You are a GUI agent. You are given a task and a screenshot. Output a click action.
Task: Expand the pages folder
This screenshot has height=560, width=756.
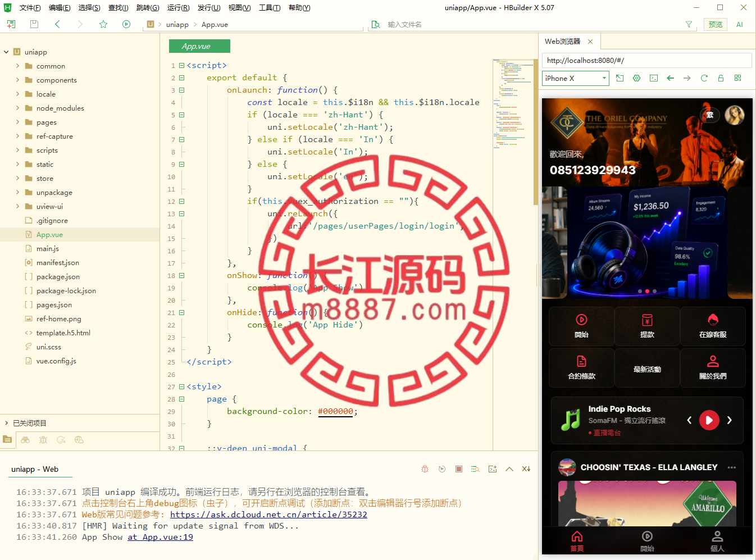[17, 122]
